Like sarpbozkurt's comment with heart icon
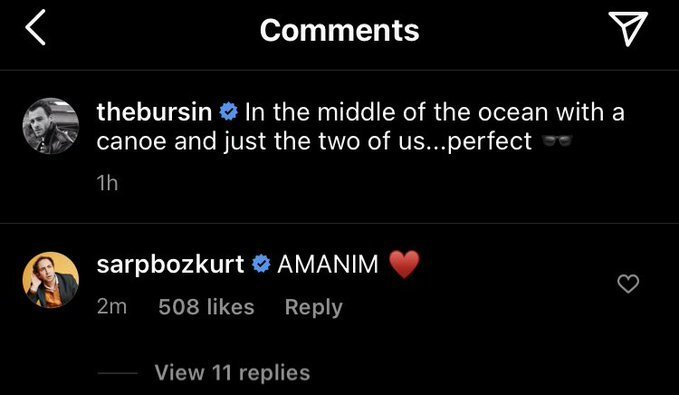The width and height of the screenshot is (679, 395). point(628,284)
